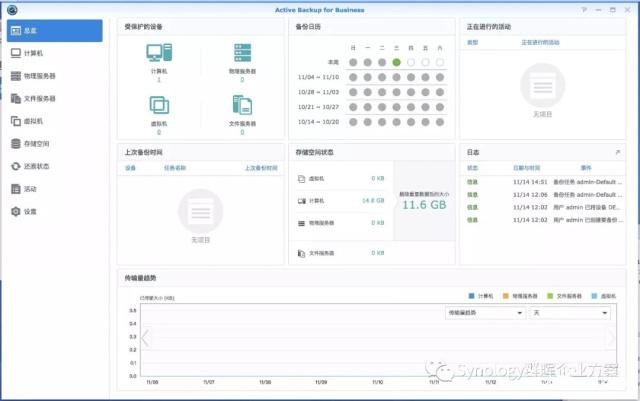Open the Activities (活动) sidebar item
640x401 pixels.
[54, 189]
